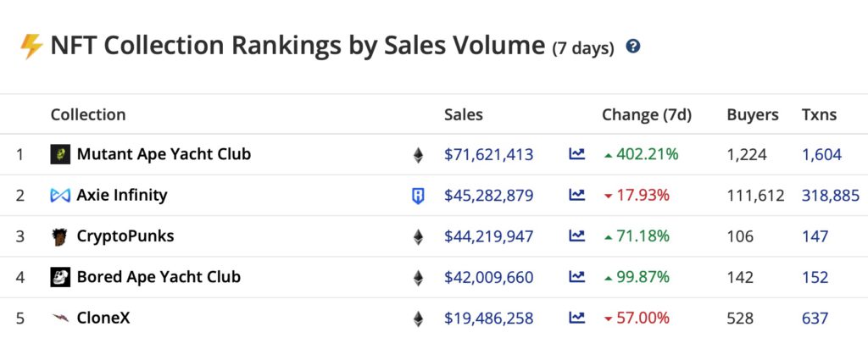The height and width of the screenshot is (338, 868).
Task: Open Bored Ape Yacht Club chart icon
Action: click(576, 277)
